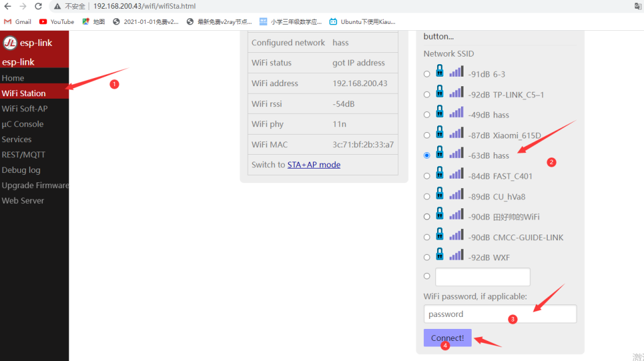Click the translate icon in address bar
Screen dimensions: 644x361
point(638,6)
